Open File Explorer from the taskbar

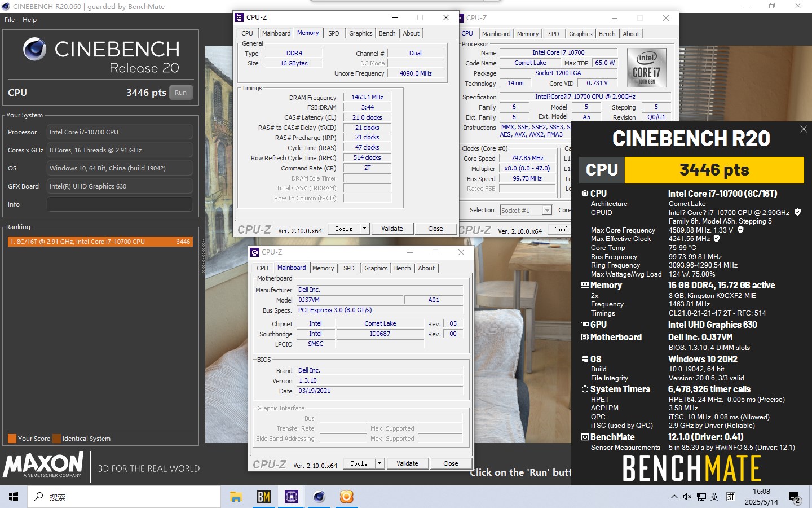click(x=236, y=497)
